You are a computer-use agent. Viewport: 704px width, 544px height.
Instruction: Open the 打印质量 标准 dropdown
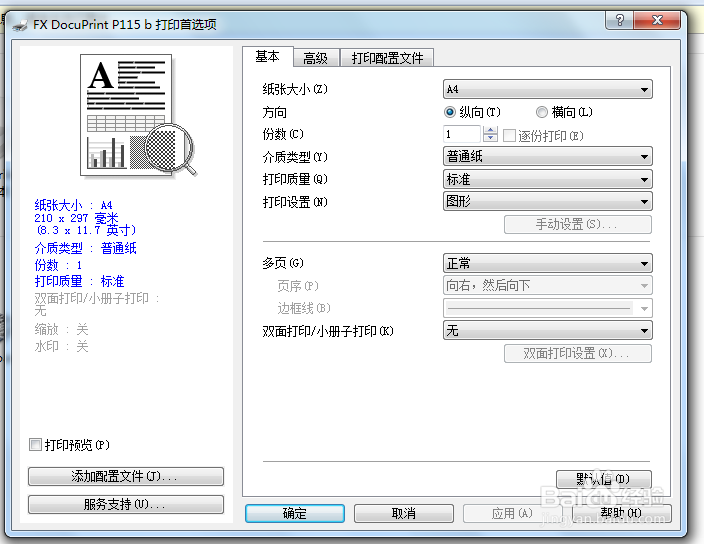click(547, 179)
